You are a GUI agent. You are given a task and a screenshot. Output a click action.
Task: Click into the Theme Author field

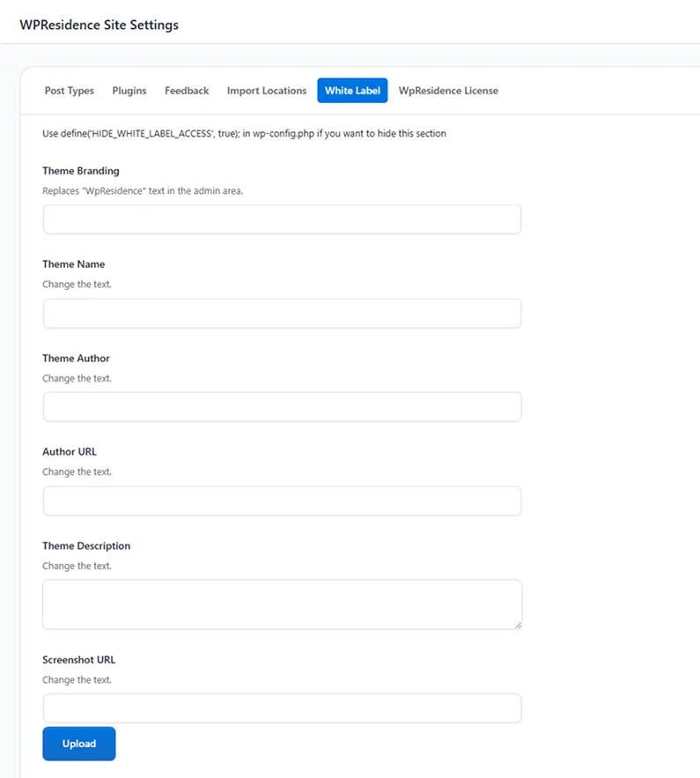pyautogui.click(x=282, y=407)
